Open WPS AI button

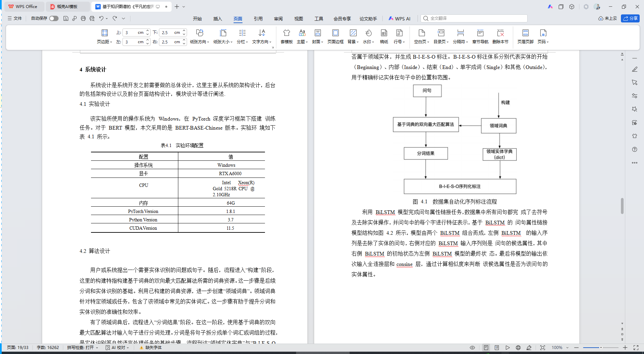399,19
